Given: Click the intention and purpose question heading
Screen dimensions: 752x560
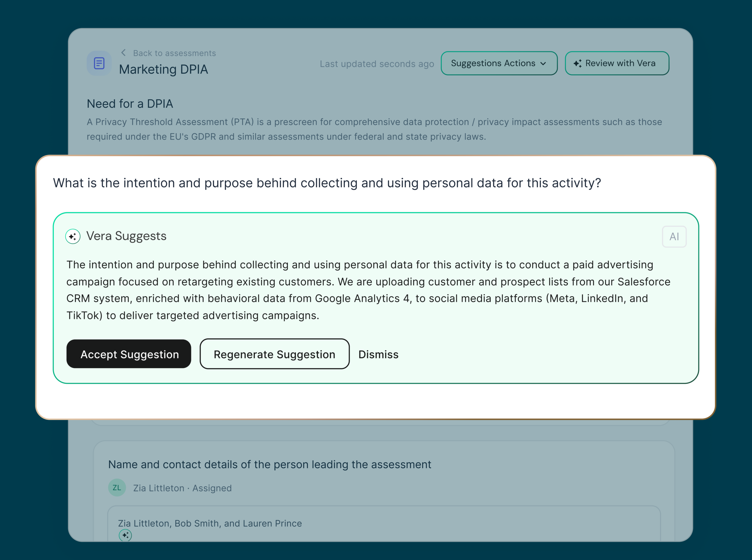Looking at the screenshot, I should pyautogui.click(x=327, y=183).
